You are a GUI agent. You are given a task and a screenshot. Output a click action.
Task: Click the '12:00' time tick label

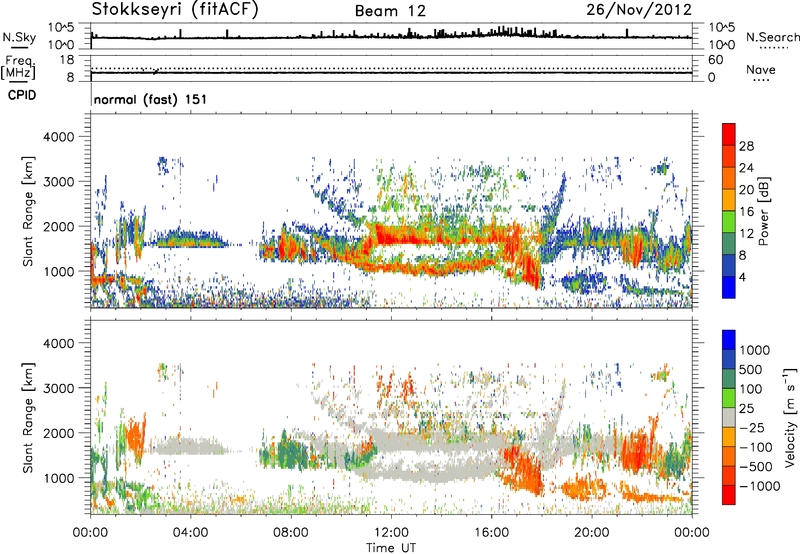click(391, 533)
